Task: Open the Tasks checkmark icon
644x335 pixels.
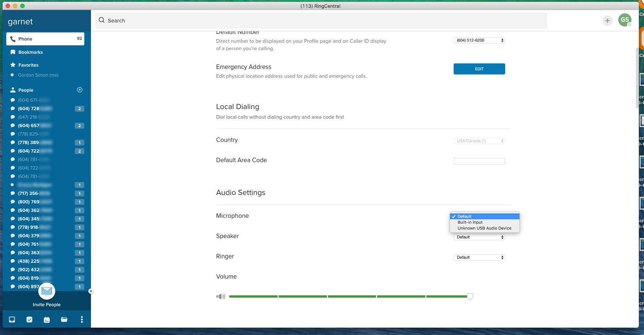Action: pos(29,320)
